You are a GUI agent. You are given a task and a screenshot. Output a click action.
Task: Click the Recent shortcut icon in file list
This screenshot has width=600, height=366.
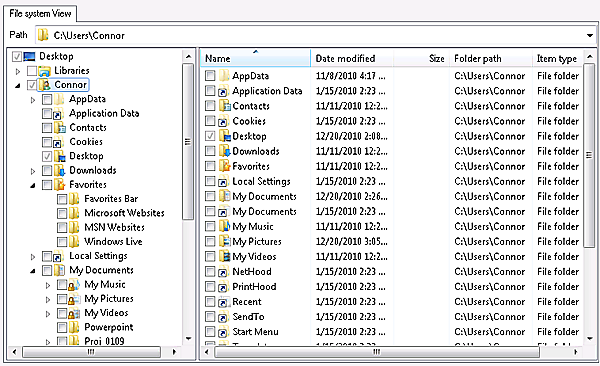coord(224,302)
